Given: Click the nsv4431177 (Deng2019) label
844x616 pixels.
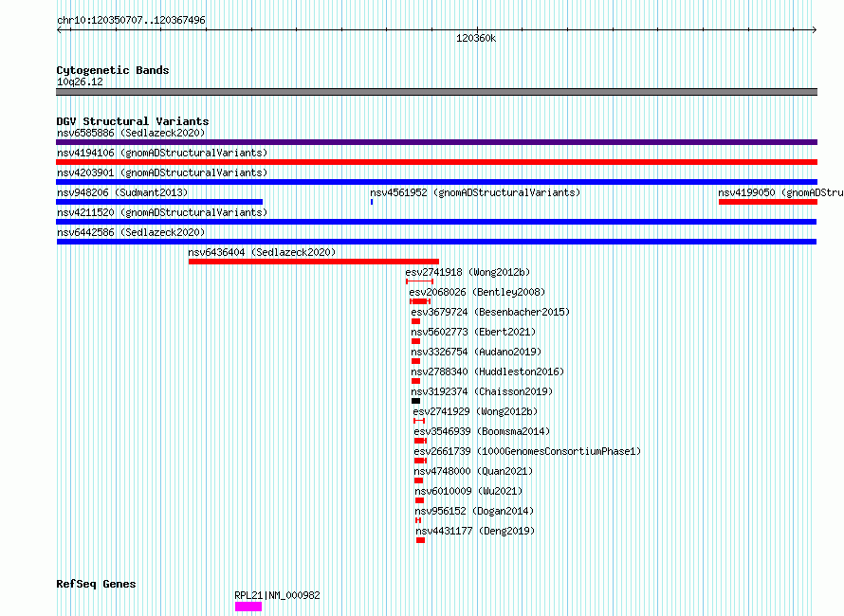Looking at the screenshot, I should (475, 531).
